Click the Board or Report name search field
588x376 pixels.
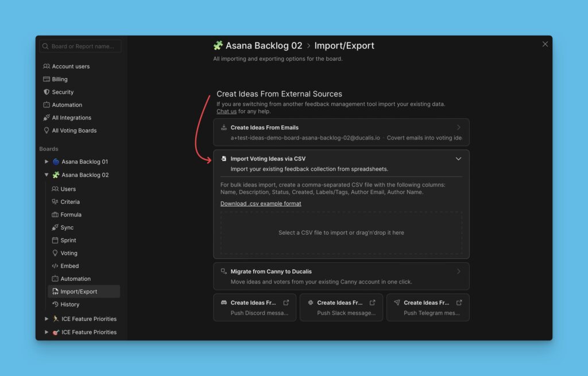tap(80, 45)
